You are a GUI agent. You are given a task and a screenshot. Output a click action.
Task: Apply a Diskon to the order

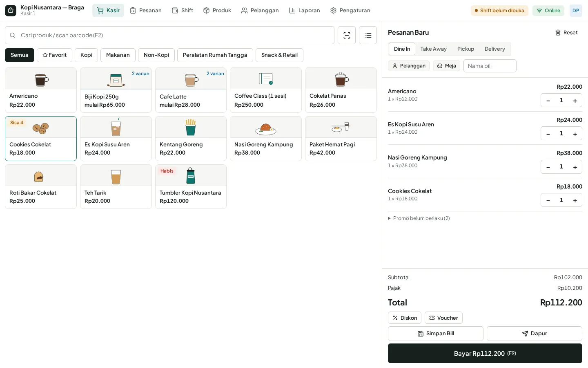(405, 318)
